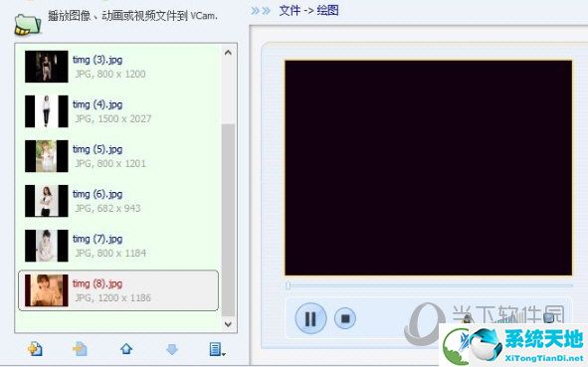The height and width of the screenshot is (367, 588).
Task: Click the file name timg (6).jpg
Action: (98, 194)
